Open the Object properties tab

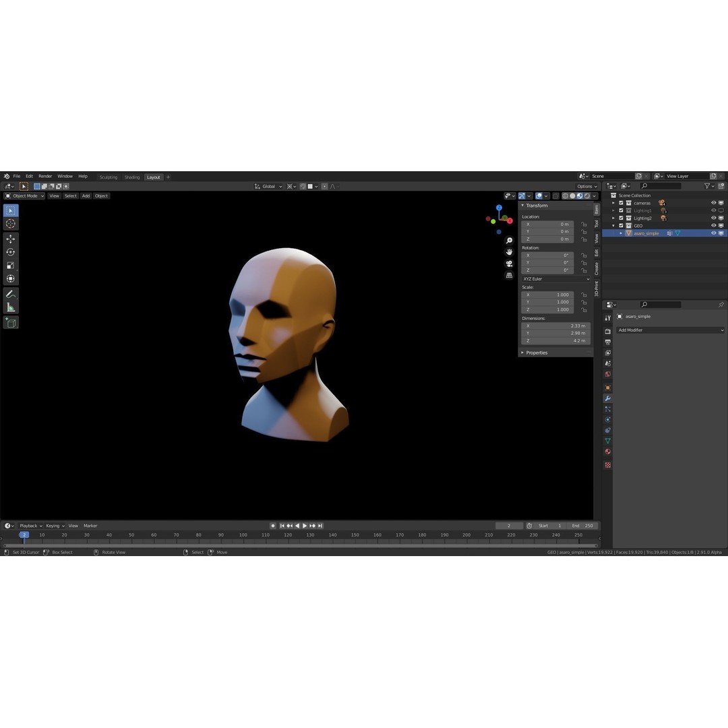[x=608, y=388]
